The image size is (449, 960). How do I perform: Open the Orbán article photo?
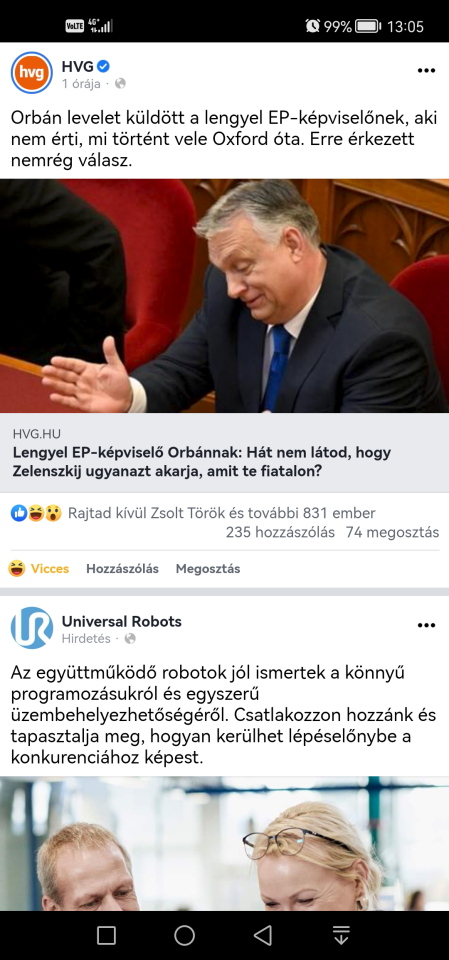(224, 296)
